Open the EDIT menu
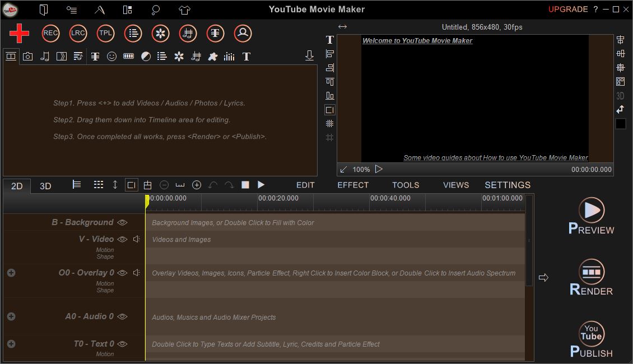 305,185
